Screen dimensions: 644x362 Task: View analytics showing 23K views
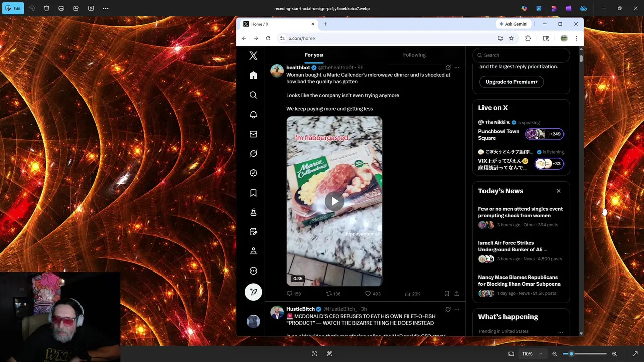(412, 294)
